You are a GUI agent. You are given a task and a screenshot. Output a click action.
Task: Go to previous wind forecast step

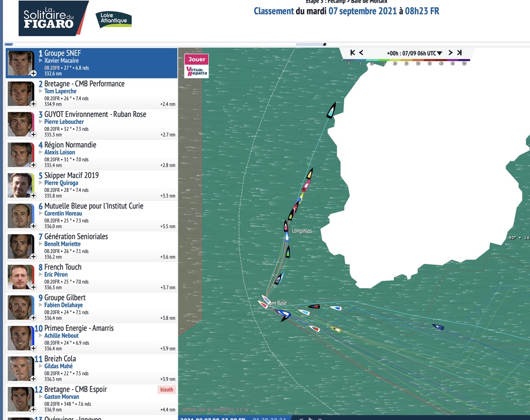[x=361, y=53]
